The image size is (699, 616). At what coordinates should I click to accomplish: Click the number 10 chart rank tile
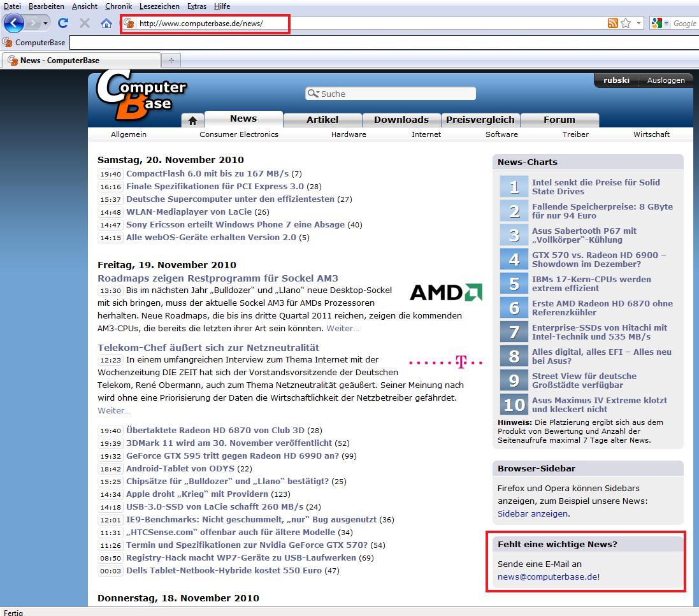(x=514, y=405)
